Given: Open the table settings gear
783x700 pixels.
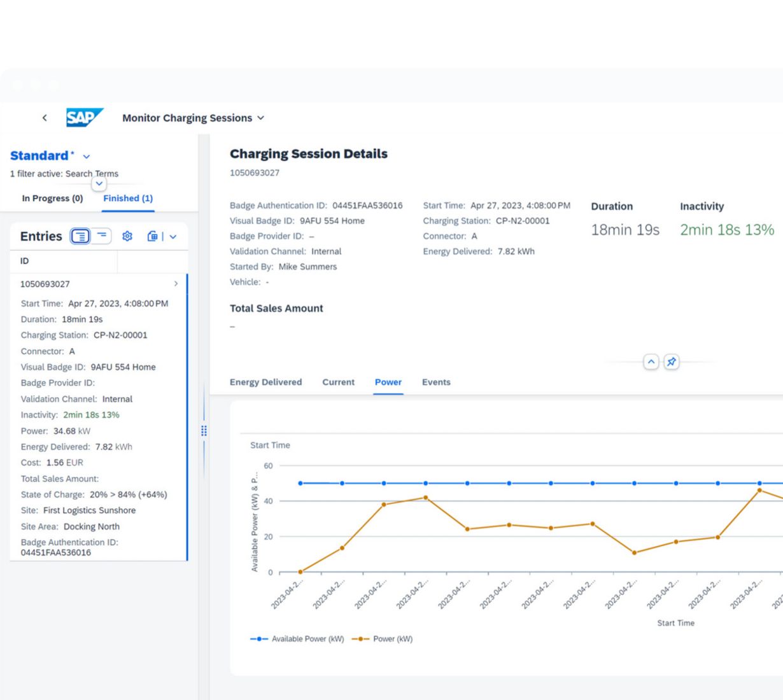Looking at the screenshot, I should (127, 236).
